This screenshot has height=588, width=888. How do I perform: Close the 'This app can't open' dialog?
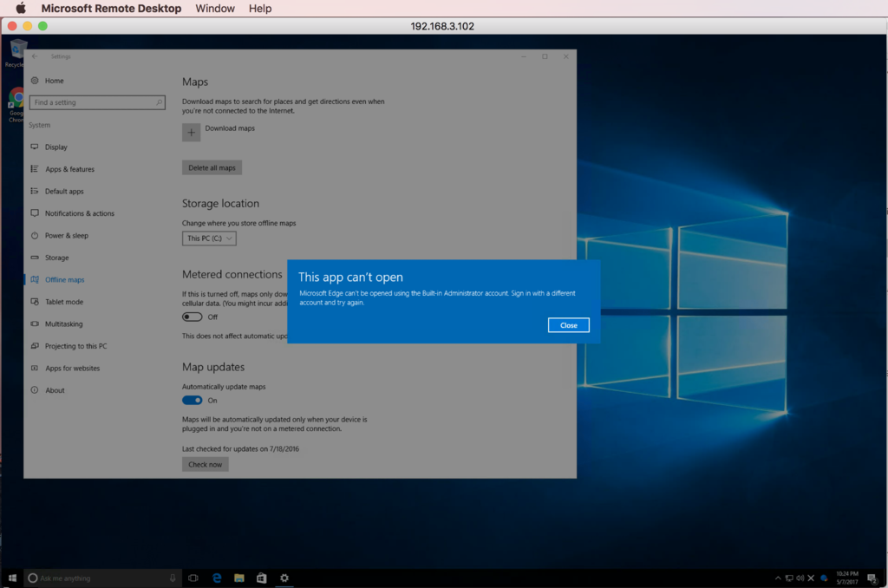(568, 325)
